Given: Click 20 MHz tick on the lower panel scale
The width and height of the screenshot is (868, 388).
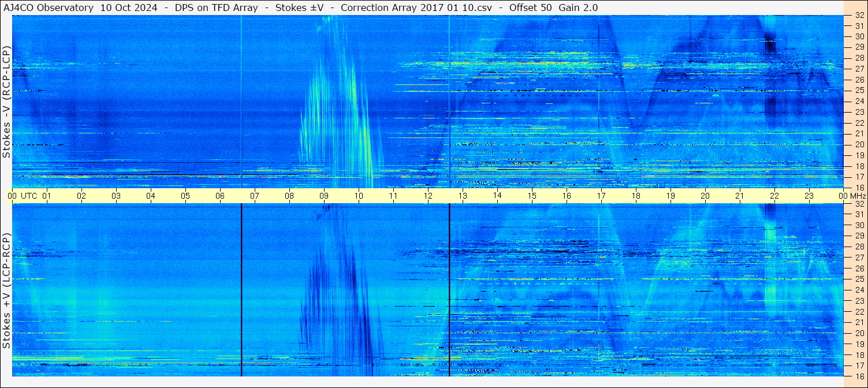Looking at the screenshot, I should tap(859, 333).
